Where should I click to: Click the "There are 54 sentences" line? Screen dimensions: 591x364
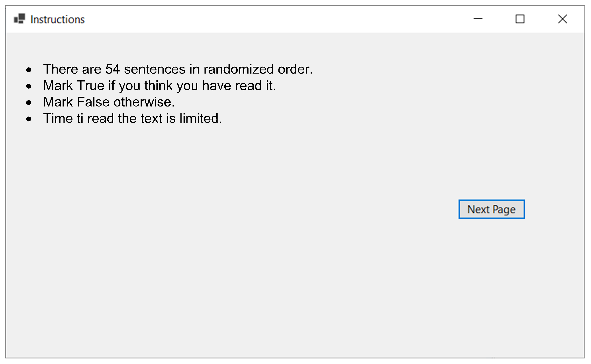[178, 69]
